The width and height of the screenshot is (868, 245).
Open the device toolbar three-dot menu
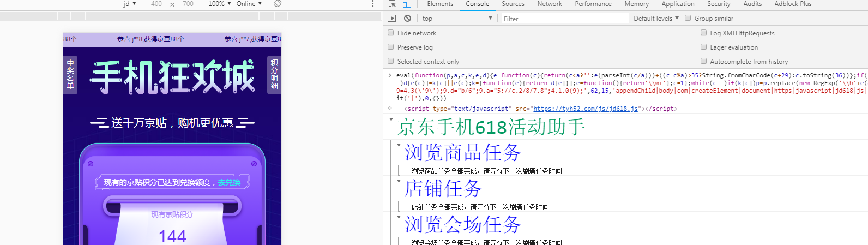[x=373, y=4]
